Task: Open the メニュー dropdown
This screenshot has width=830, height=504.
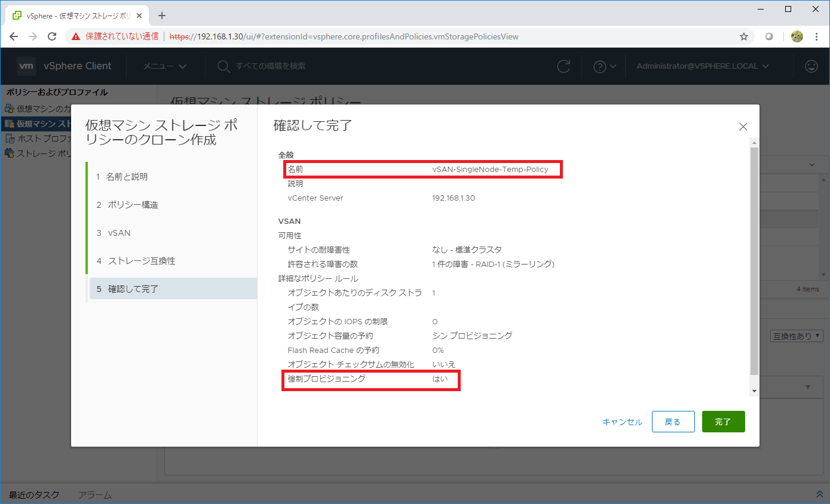Action: click(x=164, y=66)
